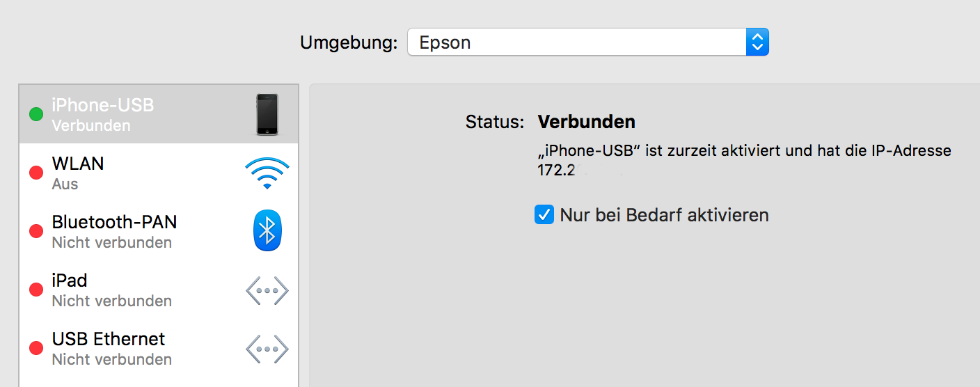Select the iPad service name

[70, 281]
